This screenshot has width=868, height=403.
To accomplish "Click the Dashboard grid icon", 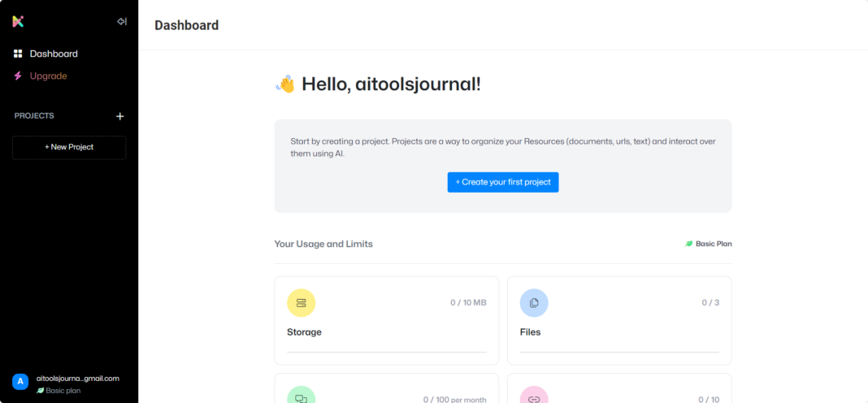I will pos(18,54).
